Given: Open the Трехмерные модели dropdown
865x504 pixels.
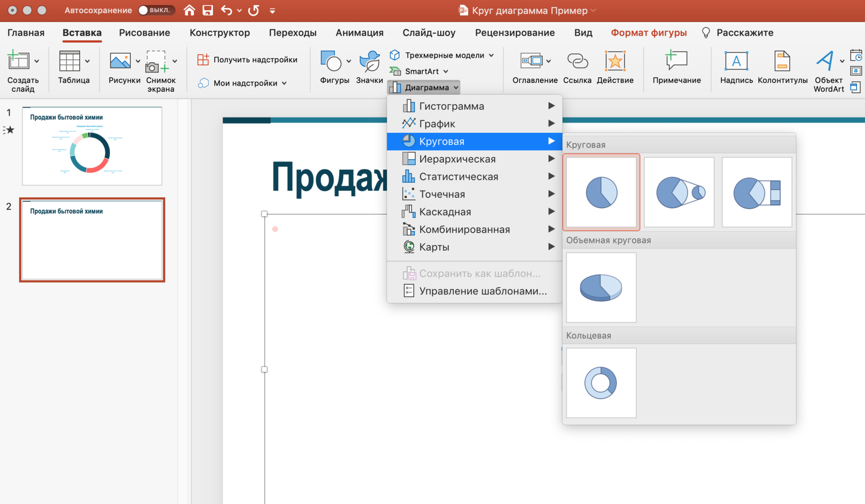Looking at the screenshot, I should tap(442, 55).
